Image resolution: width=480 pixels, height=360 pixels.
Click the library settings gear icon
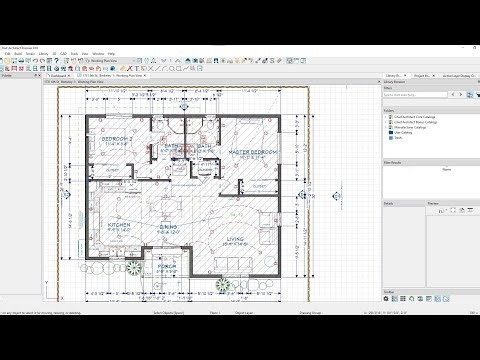point(386,299)
